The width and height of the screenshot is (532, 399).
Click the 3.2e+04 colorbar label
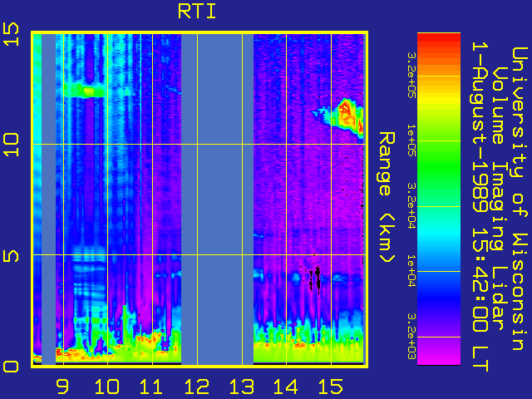411,206
